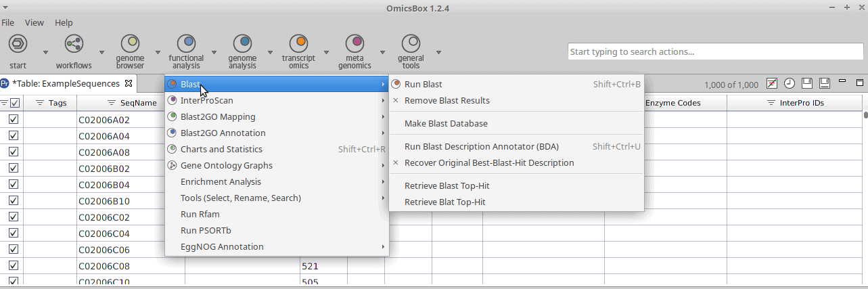Uncheck the row C02006C08 checkbox

(13, 265)
